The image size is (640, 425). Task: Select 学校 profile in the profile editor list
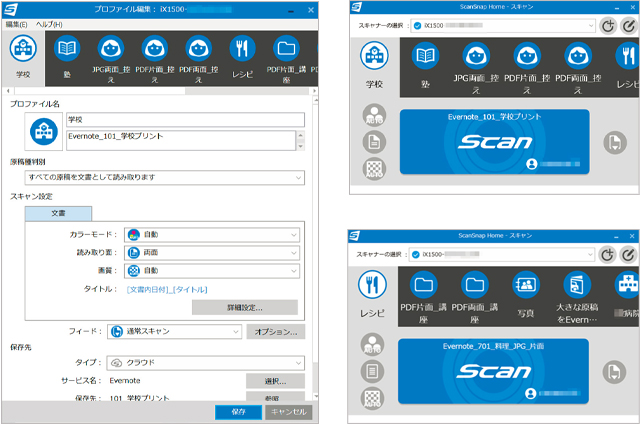coord(23,57)
